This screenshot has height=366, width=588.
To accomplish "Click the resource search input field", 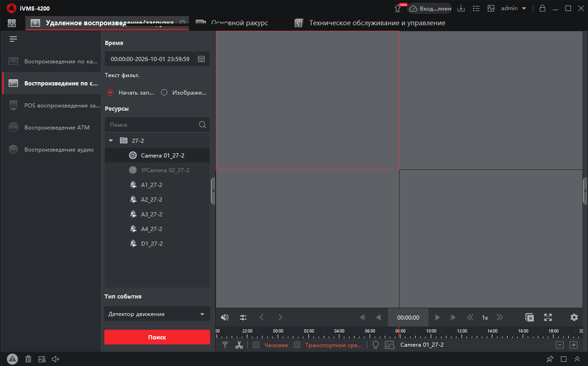I will [157, 124].
